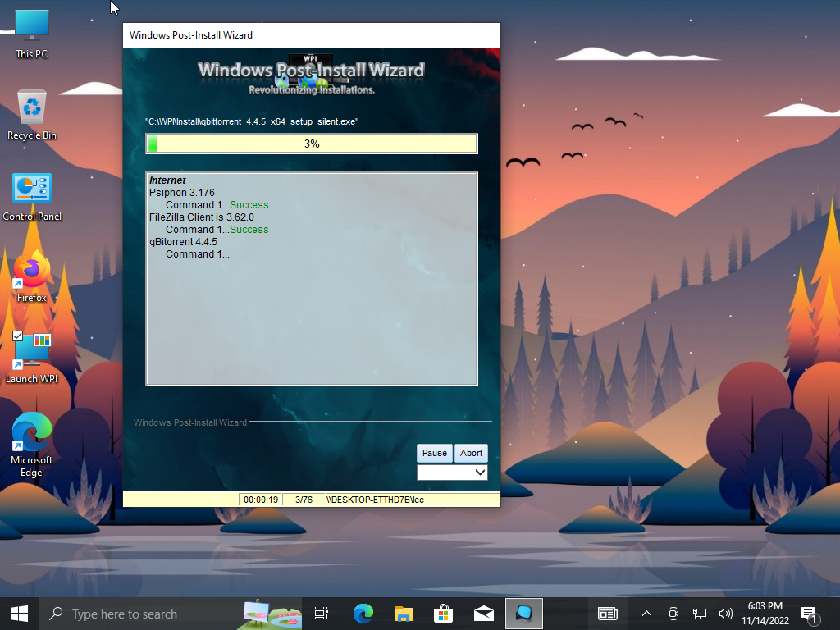Click the 'qBitorrent 4.4.5' log entry

click(183, 242)
